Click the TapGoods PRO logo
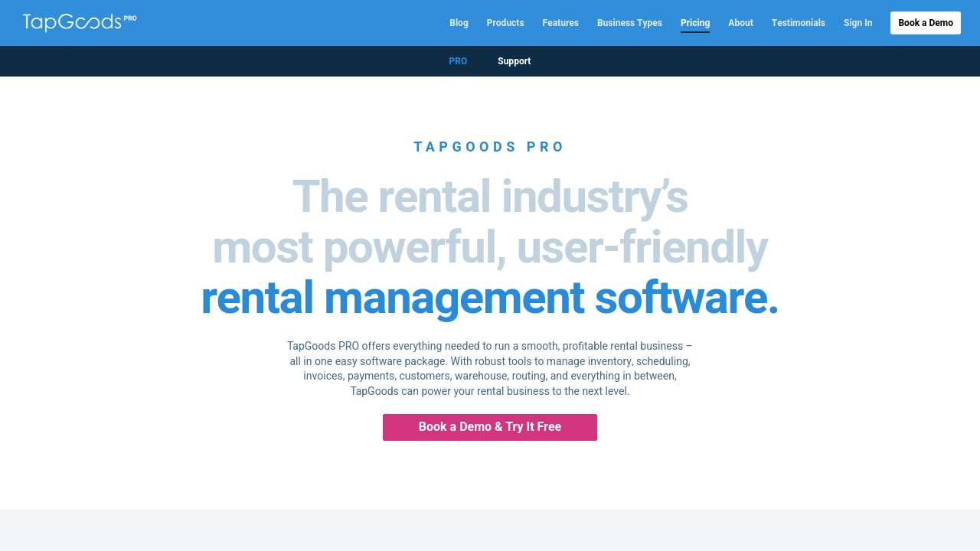Viewport: 980px width, 551px height. click(x=80, y=22)
